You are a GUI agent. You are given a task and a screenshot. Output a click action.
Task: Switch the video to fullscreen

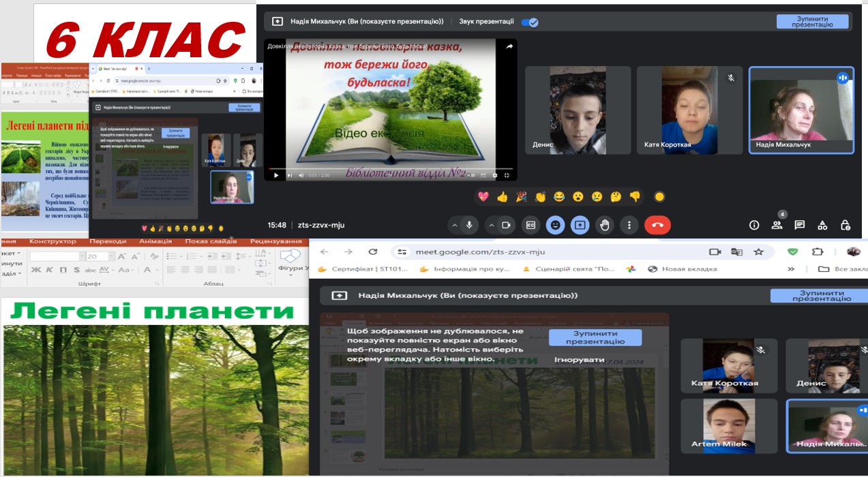click(507, 175)
